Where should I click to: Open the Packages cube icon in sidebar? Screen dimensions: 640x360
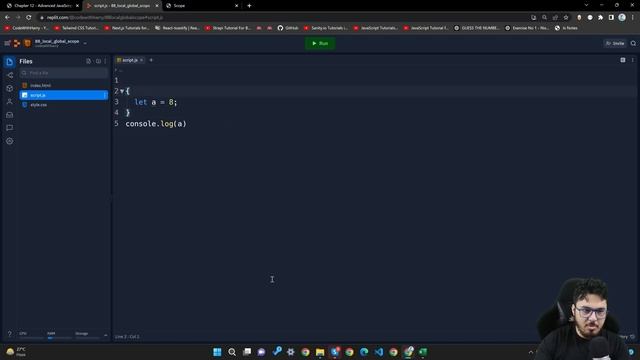(9, 88)
